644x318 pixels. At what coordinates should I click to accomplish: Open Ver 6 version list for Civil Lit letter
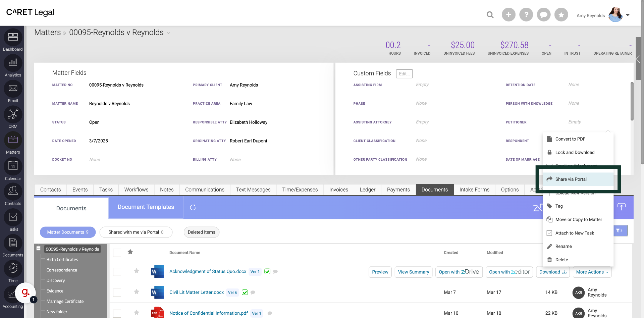[232, 293]
